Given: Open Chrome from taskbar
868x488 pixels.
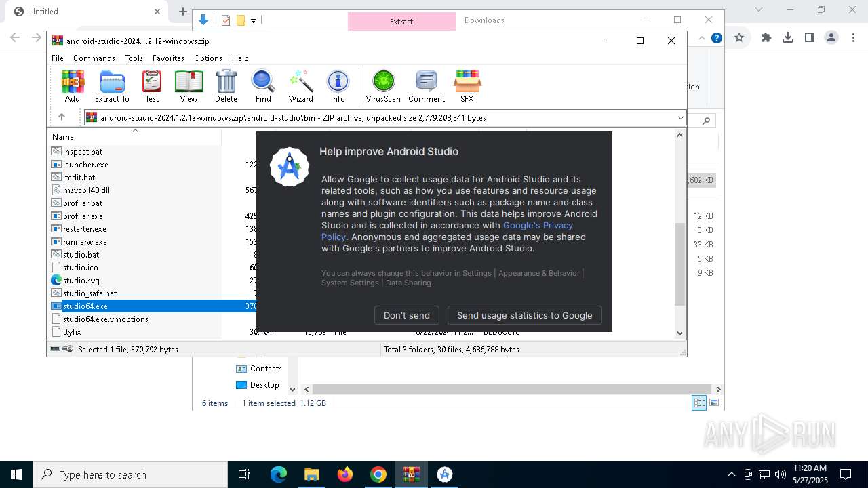Looking at the screenshot, I should click(378, 474).
